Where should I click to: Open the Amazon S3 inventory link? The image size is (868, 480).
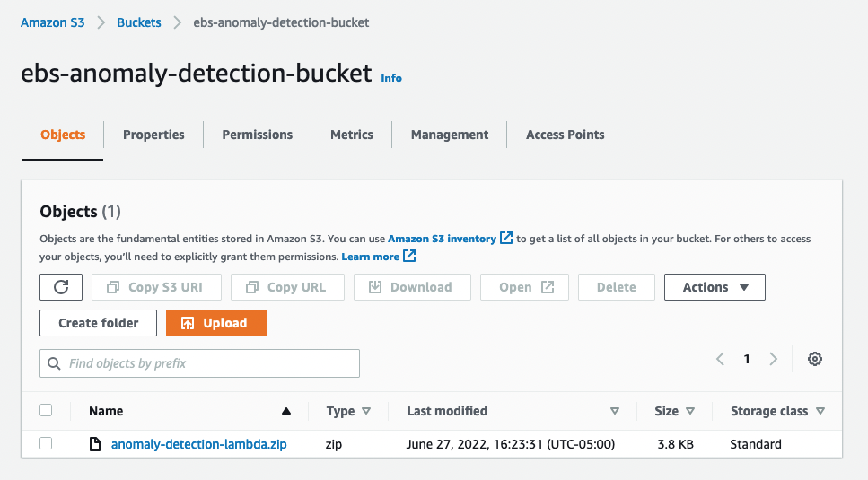pyautogui.click(x=442, y=239)
